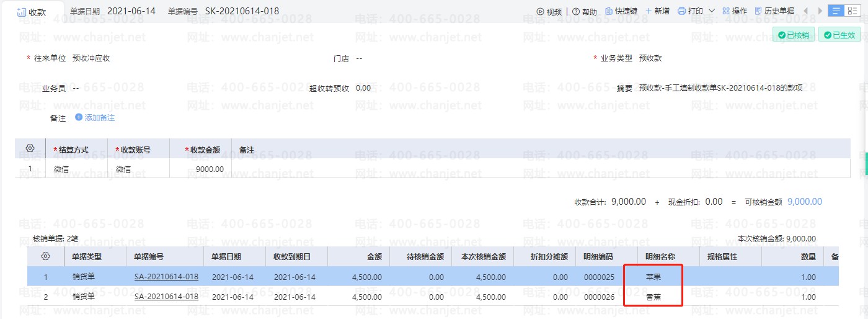This screenshot has width=868, height=319.
Task: Go to previous document arrow
Action: pyautogui.click(x=806, y=11)
